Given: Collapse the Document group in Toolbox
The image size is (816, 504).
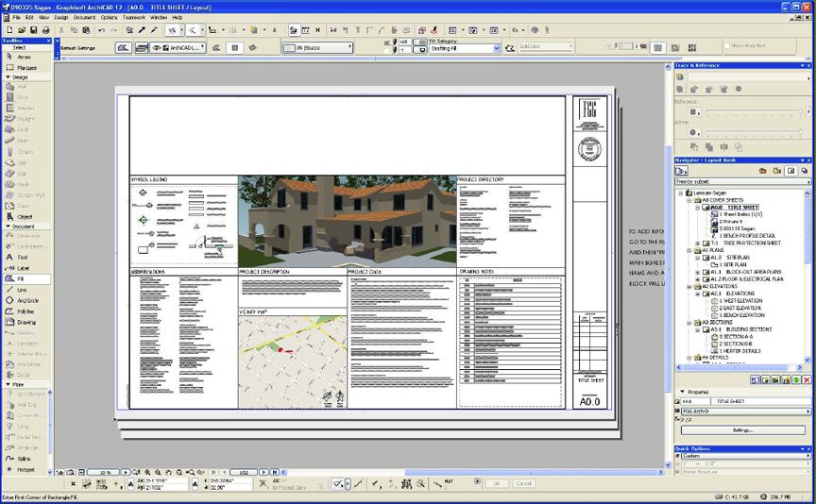Looking at the screenshot, I should click(8, 227).
